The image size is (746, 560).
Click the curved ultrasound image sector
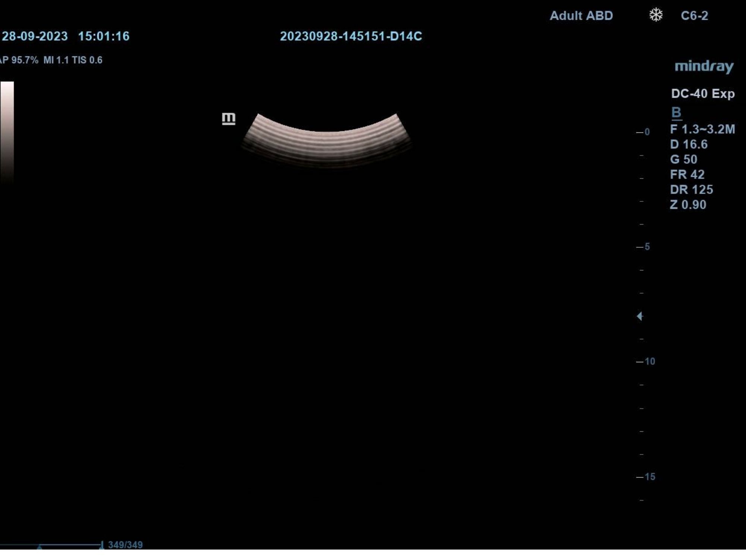[x=327, y=144]
